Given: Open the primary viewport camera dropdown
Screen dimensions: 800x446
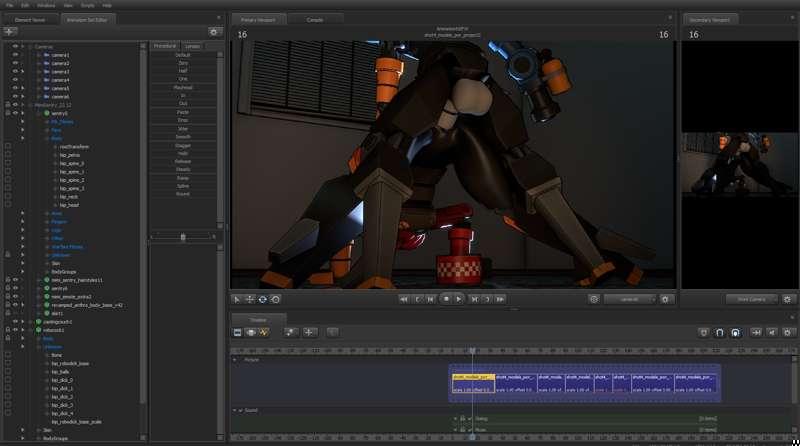Looking at the screenshot, I should pyautogui.click(x=630, y=300).
